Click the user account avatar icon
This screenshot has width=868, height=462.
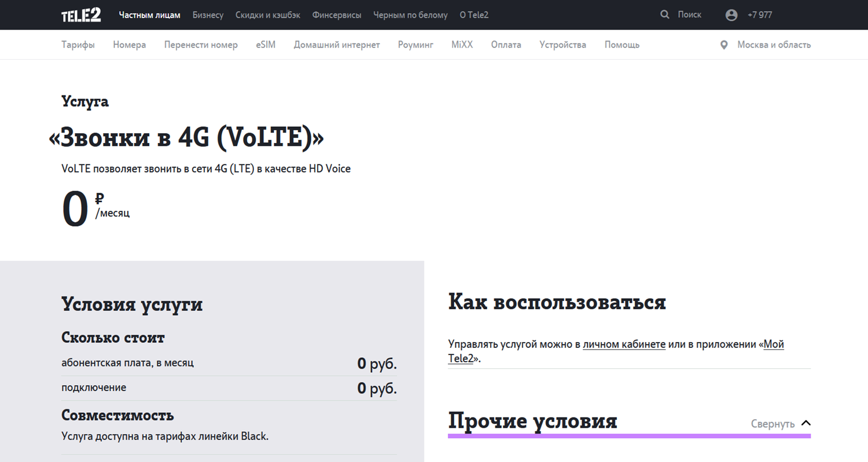point(731,15)
